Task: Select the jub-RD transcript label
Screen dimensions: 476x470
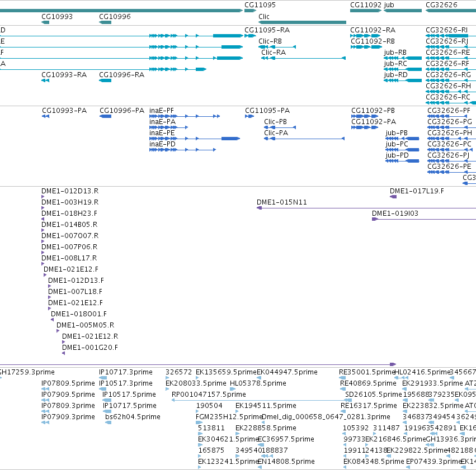Action: coord(395,75)
